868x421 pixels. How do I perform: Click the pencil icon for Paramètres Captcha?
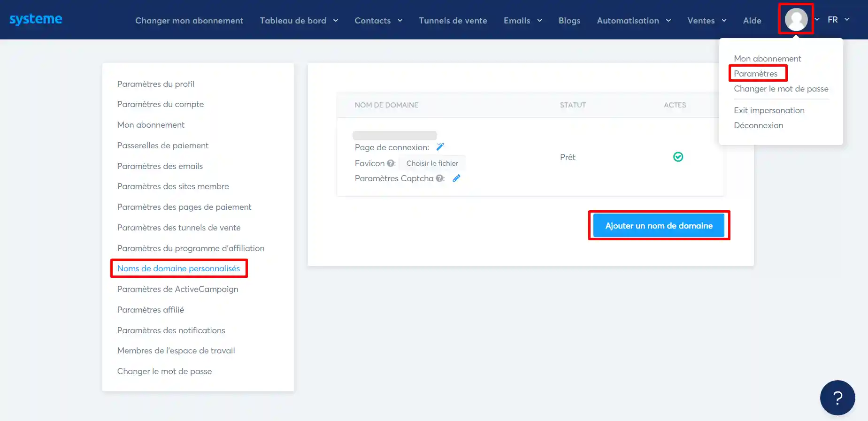click(x=456, y=178)
